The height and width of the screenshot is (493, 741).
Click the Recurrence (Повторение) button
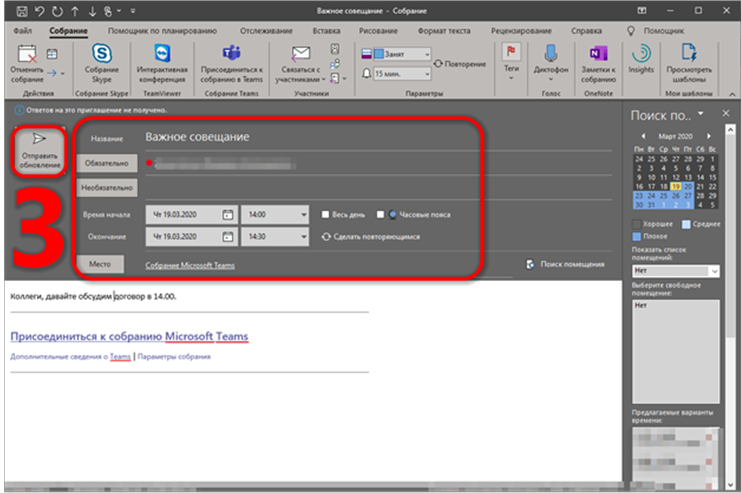pyautogui.click(x=460, y=64)
